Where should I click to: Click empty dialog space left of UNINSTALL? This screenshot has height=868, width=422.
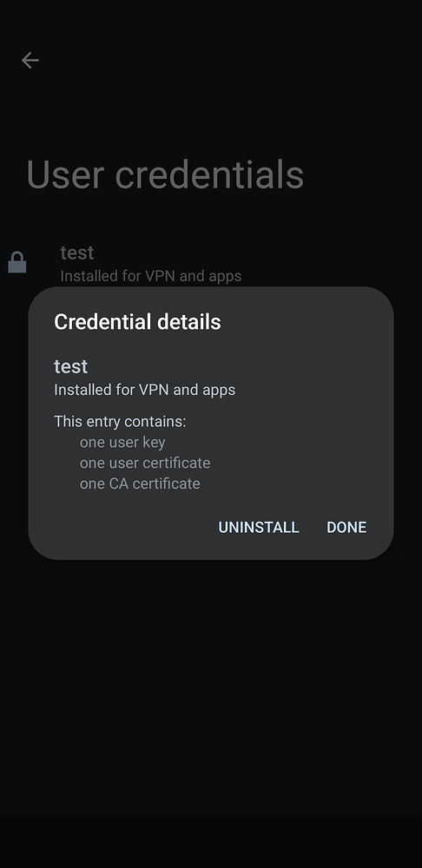coord(128,527)
